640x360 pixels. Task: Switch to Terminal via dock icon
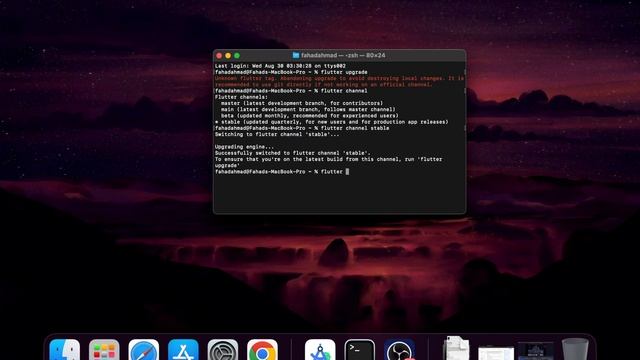360,350
